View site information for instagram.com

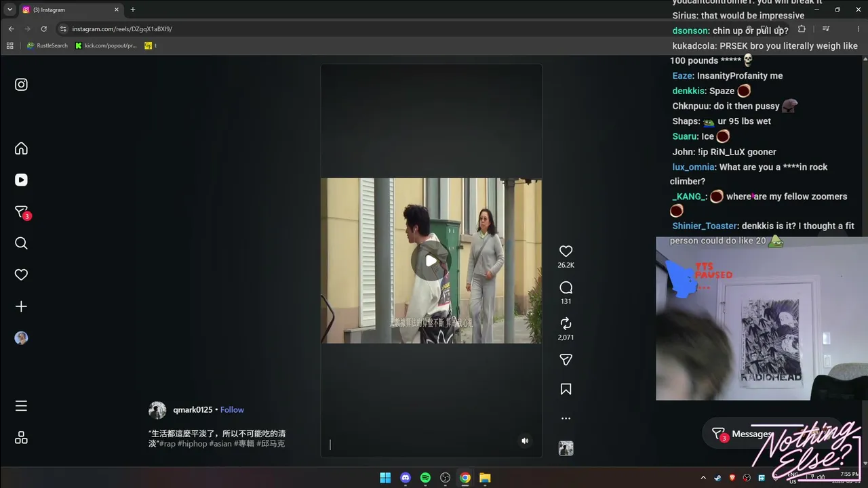coord(63,29)
